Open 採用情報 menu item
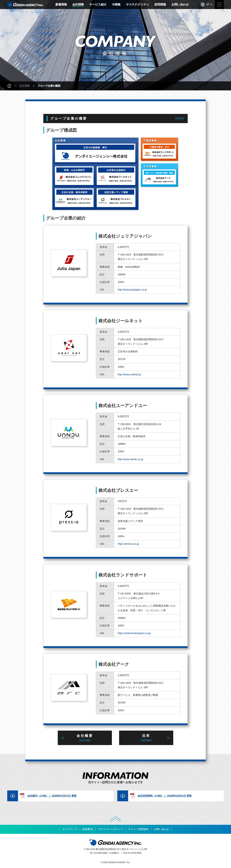The width and height of the screenshot is (231, 868). (160, 5)
